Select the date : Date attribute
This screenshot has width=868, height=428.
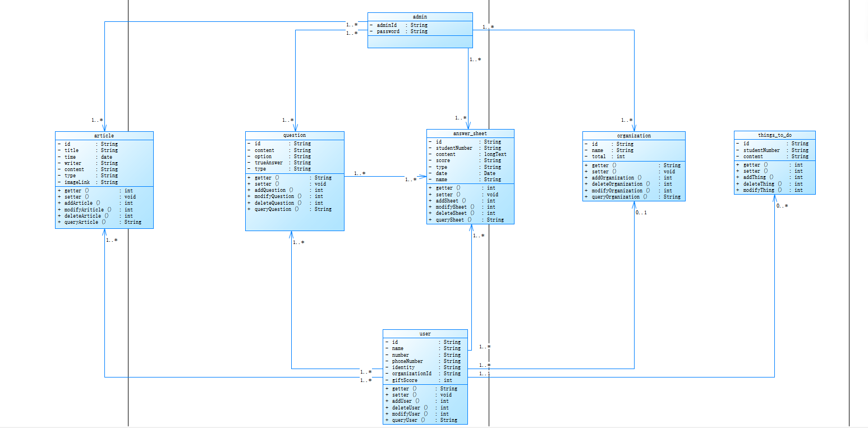coord(462,173)
